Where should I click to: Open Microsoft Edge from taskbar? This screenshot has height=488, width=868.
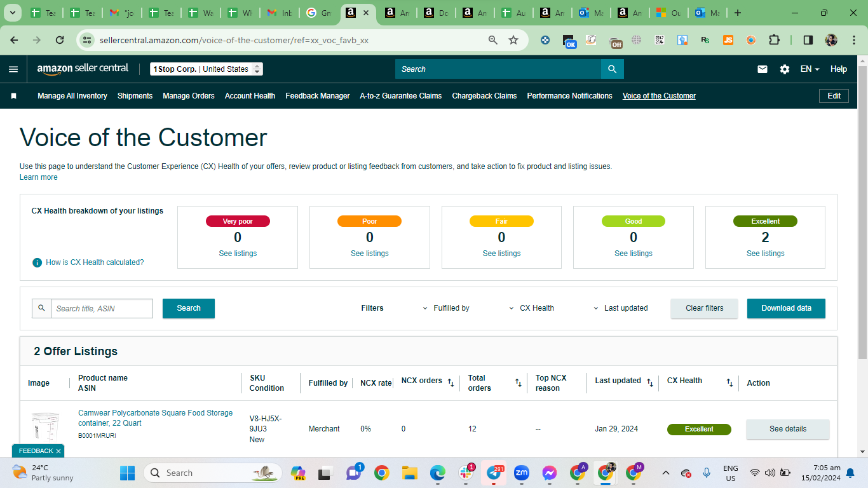(438, 473)
